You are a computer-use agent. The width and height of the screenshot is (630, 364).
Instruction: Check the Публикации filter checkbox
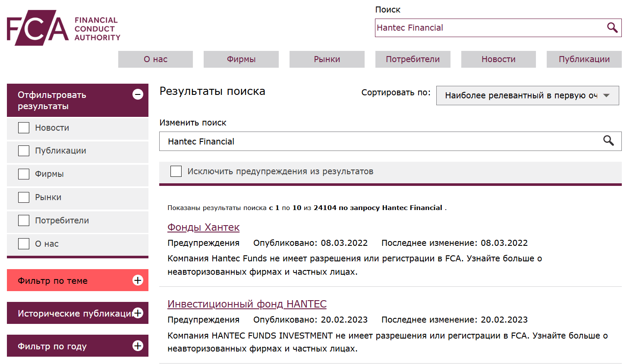point(23,151)
